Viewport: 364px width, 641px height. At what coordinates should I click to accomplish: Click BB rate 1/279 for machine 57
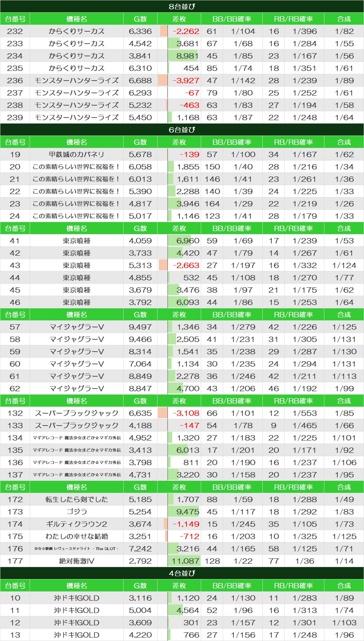click(243, 327)
